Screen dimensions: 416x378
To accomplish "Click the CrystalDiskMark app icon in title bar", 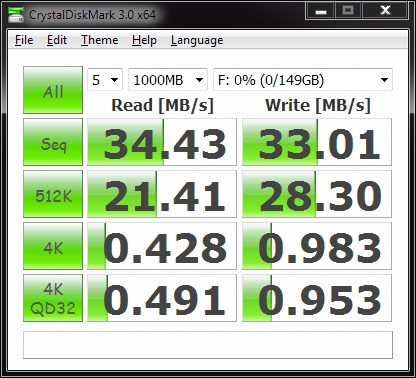I will point(16,15).
